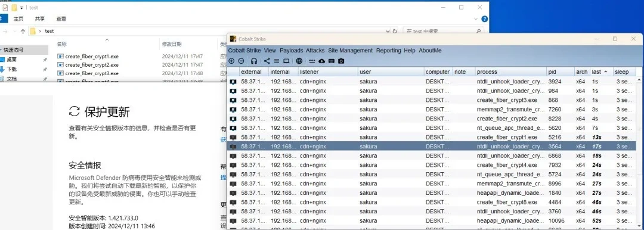Sort beacons by sleep column header

click(624, 72)
